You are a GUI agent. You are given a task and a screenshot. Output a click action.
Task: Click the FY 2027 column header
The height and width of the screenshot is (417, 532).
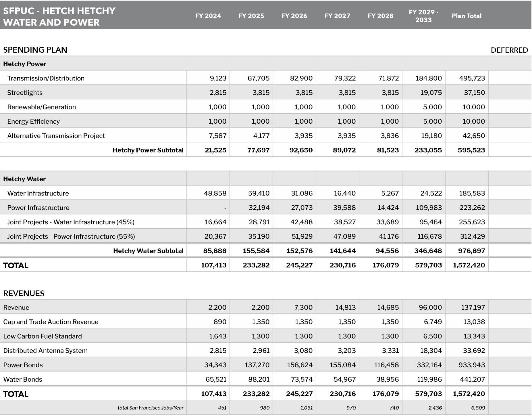[x=337, y=16]
